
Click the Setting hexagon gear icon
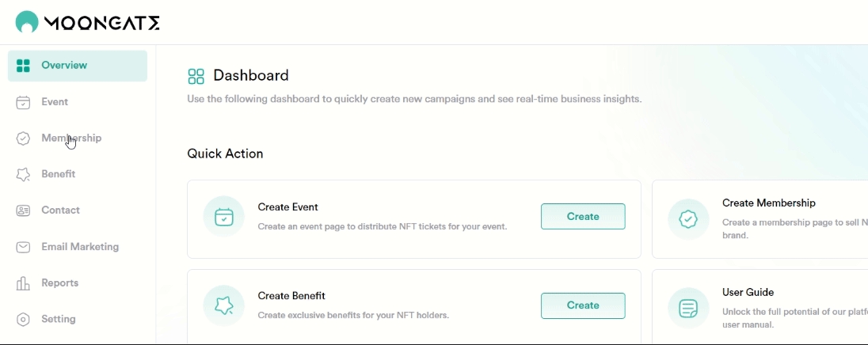[24, 320]
